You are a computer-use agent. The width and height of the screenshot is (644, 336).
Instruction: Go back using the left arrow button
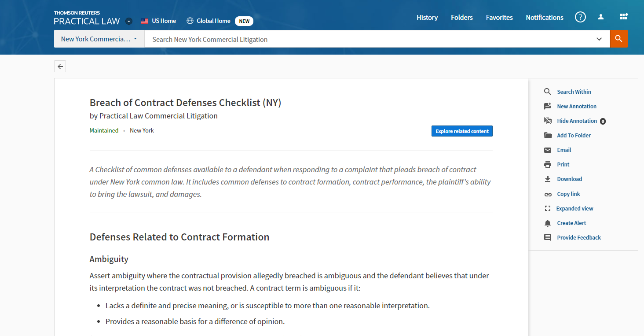(x=60, y=67)
